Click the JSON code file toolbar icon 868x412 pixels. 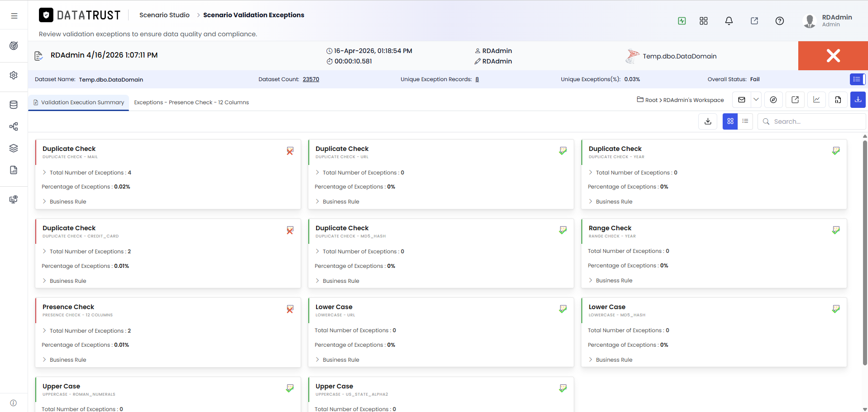[838, 100]
